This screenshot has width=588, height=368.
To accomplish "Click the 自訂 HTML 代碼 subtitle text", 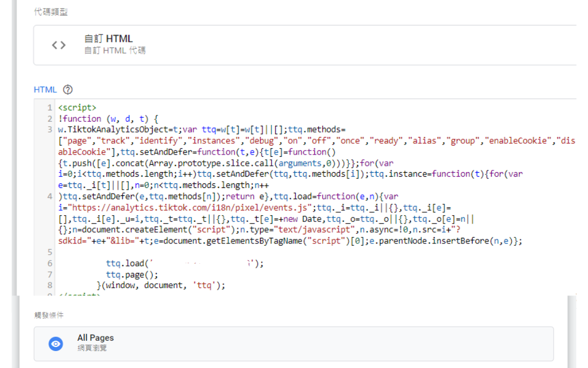I will (115, 50).
